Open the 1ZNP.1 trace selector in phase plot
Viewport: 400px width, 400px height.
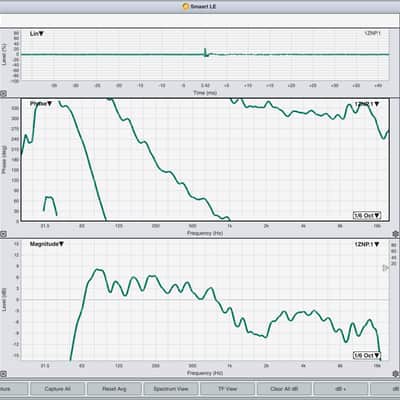click(x=367, y=104)
